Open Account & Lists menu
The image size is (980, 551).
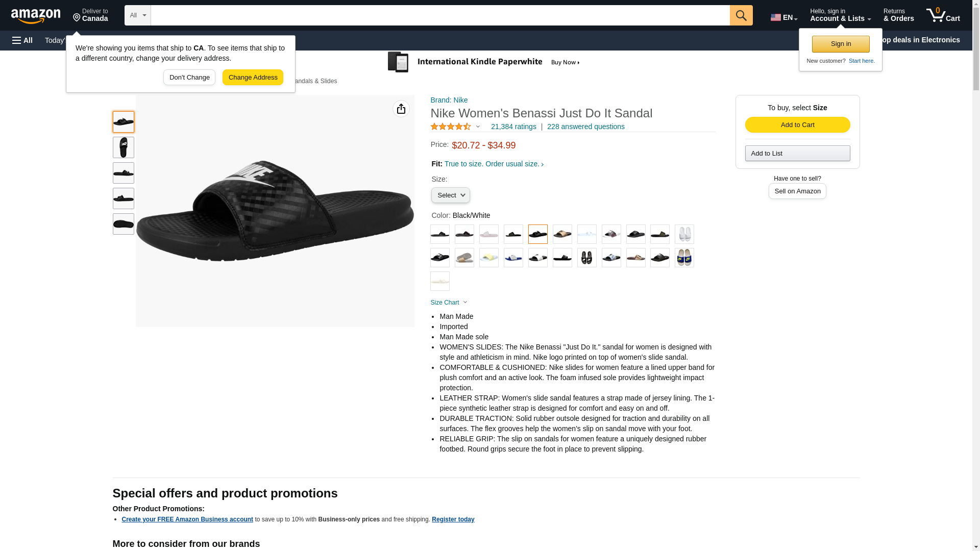(840, 15)
